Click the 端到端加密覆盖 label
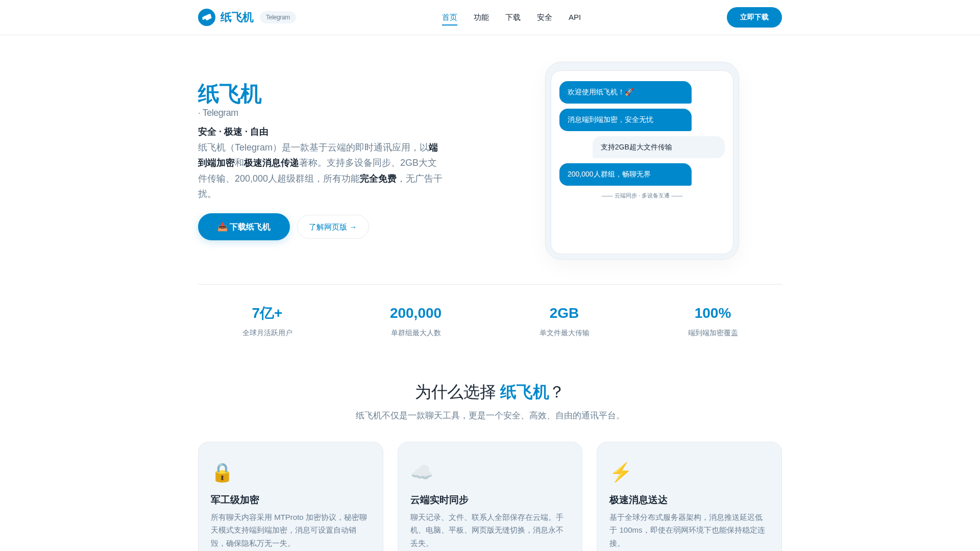This screenshot has height=551, width=980. (x=713, y=333)
